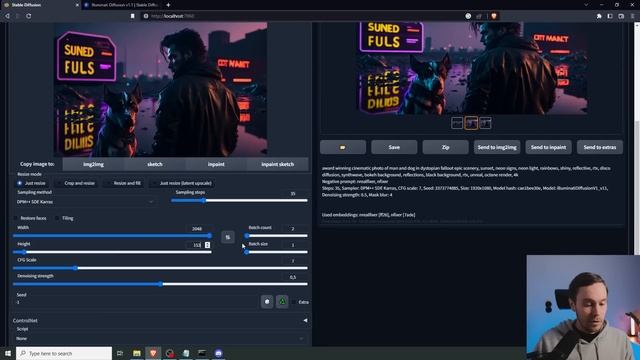Open the Windows Start menu
The height and width of the screenshot is (360, 640).
[8, 353]
